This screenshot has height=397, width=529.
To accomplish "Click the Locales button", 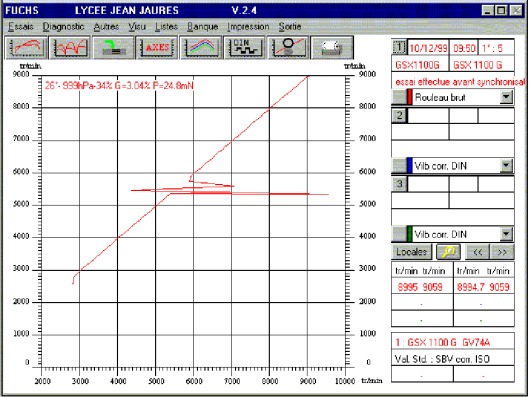I will tap(412, 252).
